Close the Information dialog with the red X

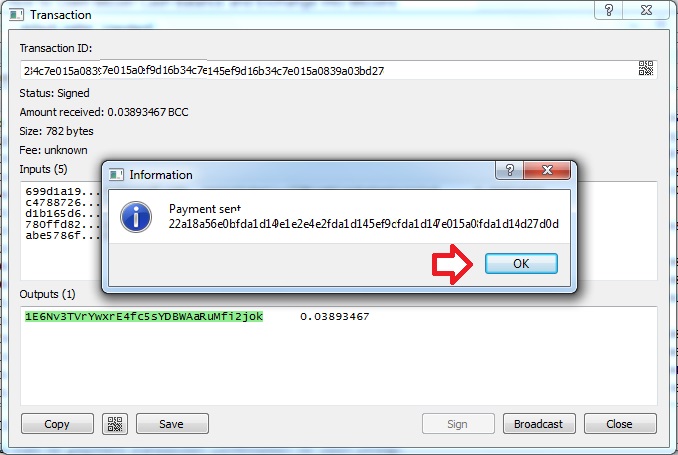547,170
